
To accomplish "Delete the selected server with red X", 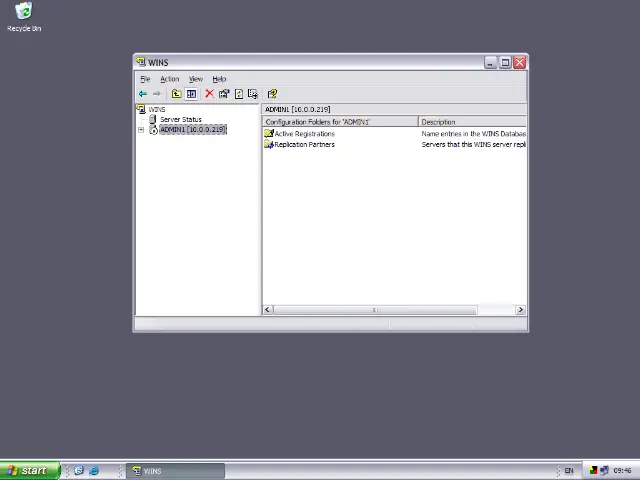I will [209, 94].
